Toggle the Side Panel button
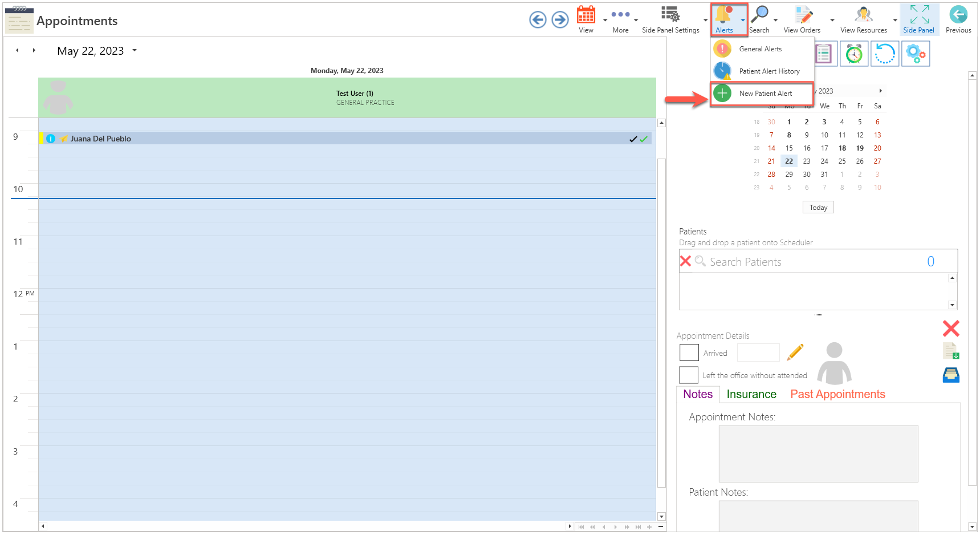 [919, 19]
